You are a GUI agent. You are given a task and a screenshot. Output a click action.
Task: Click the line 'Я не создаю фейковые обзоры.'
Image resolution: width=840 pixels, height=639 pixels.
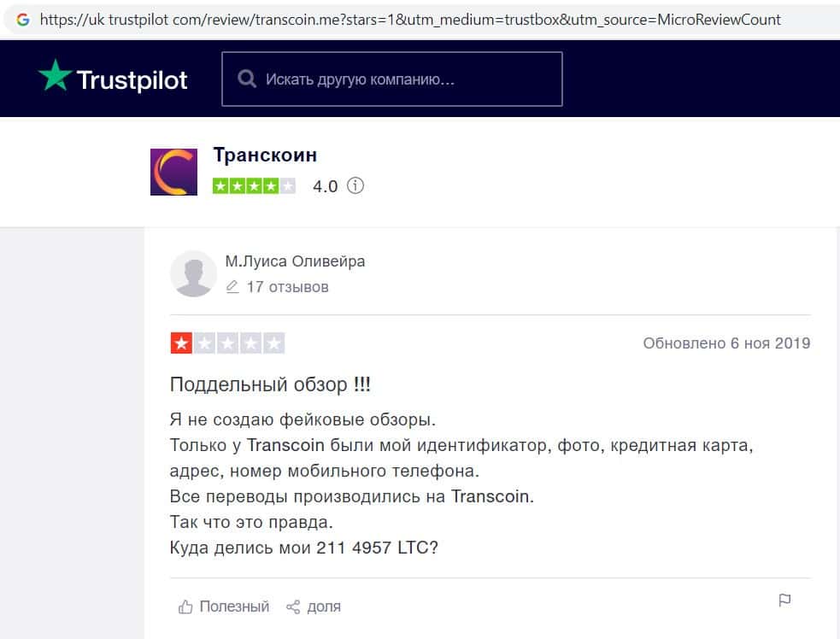pos(303,419)
